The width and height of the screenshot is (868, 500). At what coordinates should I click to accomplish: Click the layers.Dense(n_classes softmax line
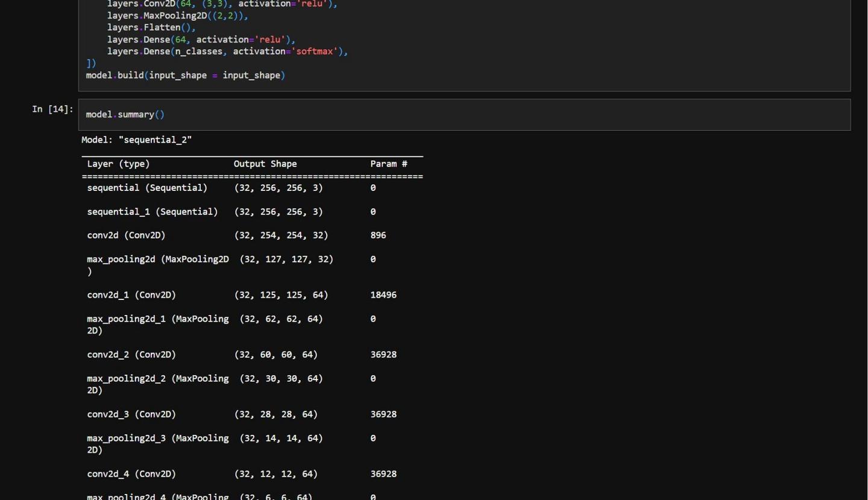pos(228,52)
